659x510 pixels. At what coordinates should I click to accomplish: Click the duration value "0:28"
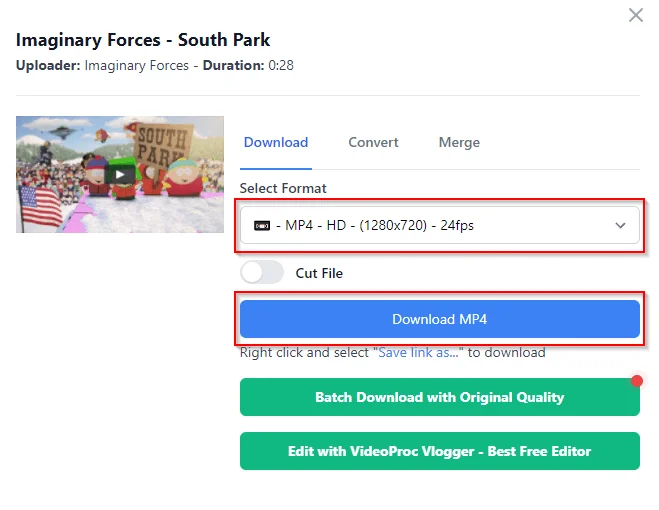click(x=281, y=66)
